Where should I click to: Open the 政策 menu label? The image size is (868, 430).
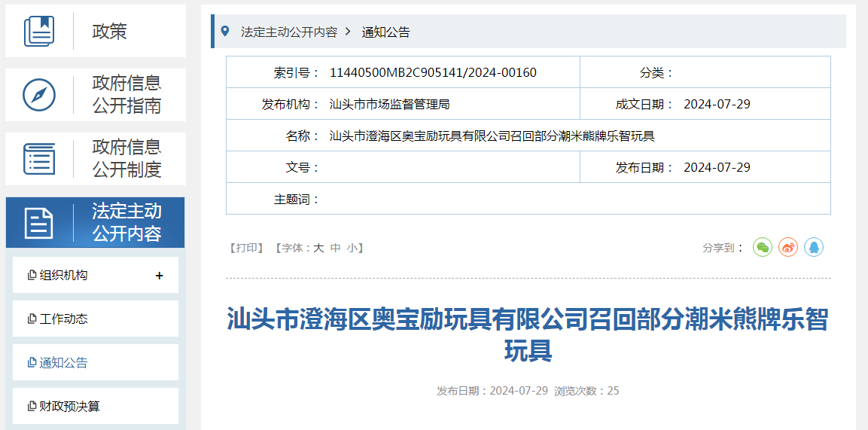pyautogui.click(x=110, y=32)
